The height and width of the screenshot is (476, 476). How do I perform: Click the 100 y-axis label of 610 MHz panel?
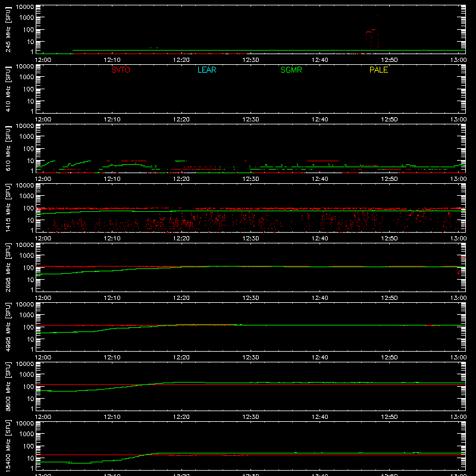point(29,149)
